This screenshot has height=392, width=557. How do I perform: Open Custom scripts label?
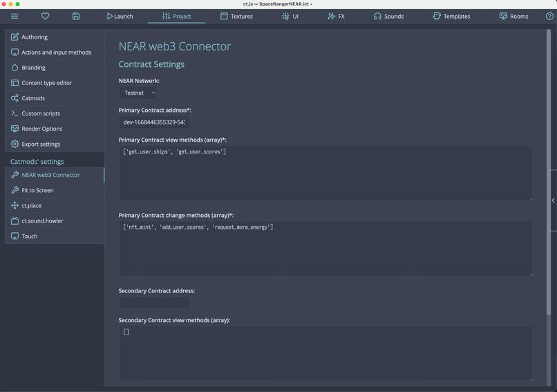pos(41,113)
